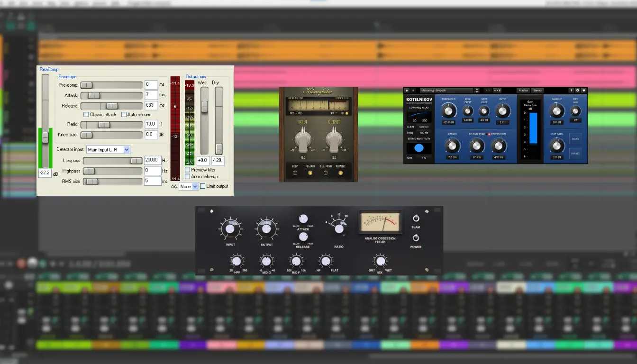This screenshot has width=637, height=364.
Task: Click Fetish Mid G. knob
Action: [x=266, y=261]
